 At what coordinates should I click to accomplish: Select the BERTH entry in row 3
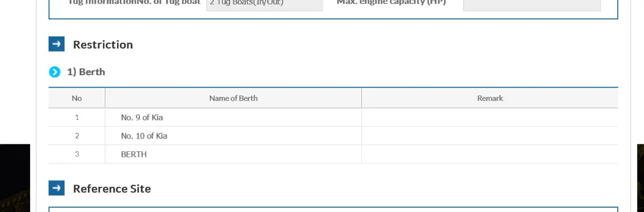134,154
